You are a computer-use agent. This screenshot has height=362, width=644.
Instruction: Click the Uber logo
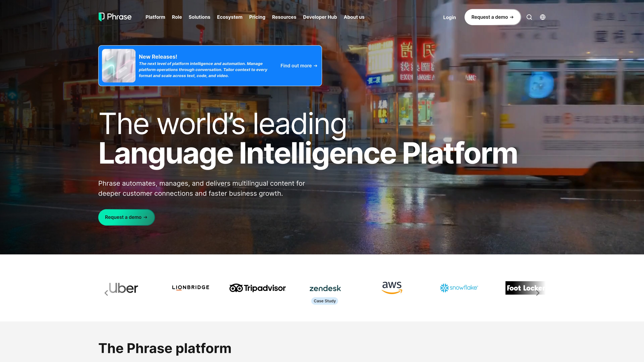(x=123, y=288)
